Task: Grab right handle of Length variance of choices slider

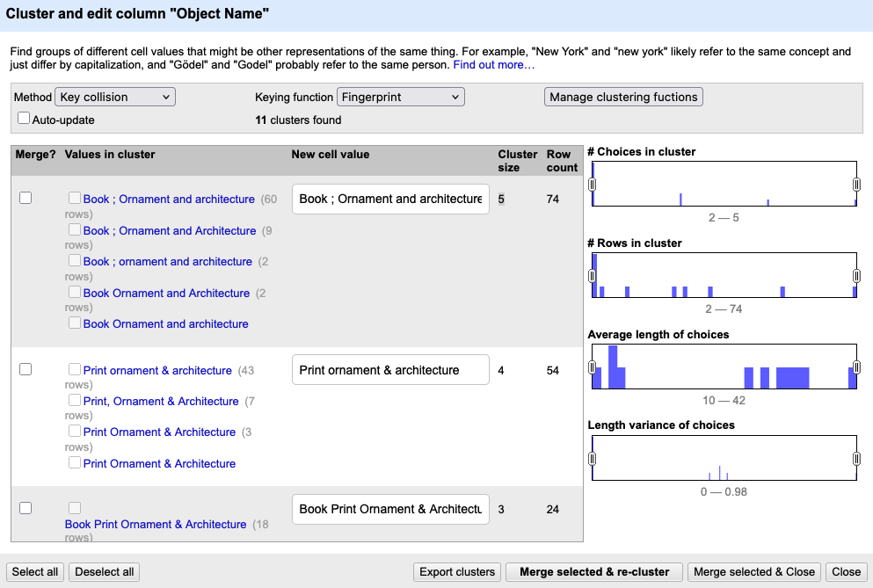Action: pyautogui.click(x=856, y=458)
